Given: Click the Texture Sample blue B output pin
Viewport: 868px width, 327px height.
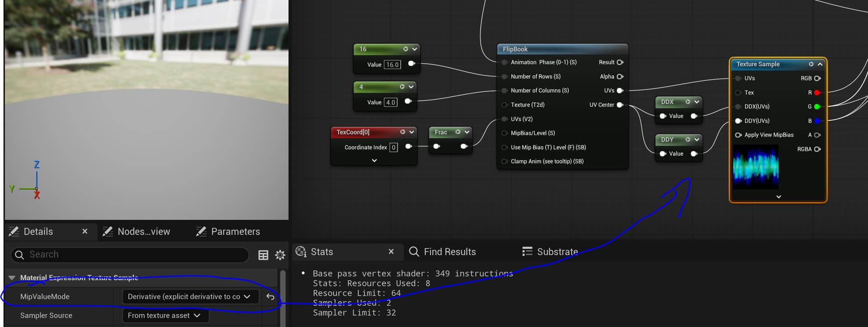Looking at the screenshot, I should [817, 121].
